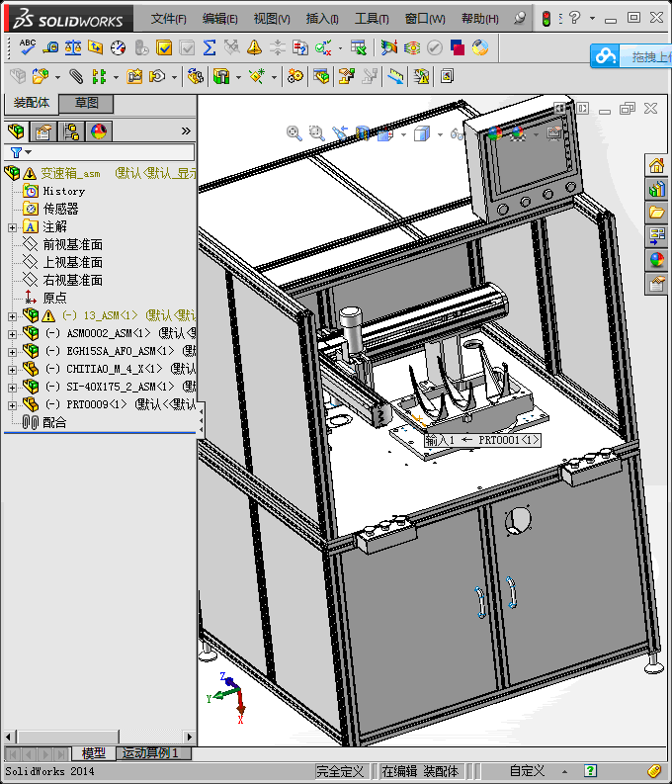Open File Explorer folder in task pane
Image resolution: width=672 pixels, height=784 pixels.
coord(656,213)
